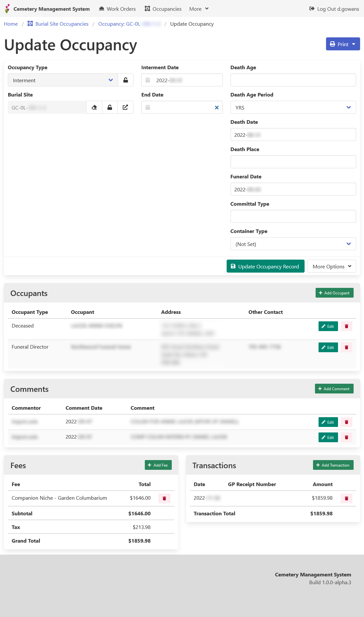Delete the first comment row

(x=346, y=422)
